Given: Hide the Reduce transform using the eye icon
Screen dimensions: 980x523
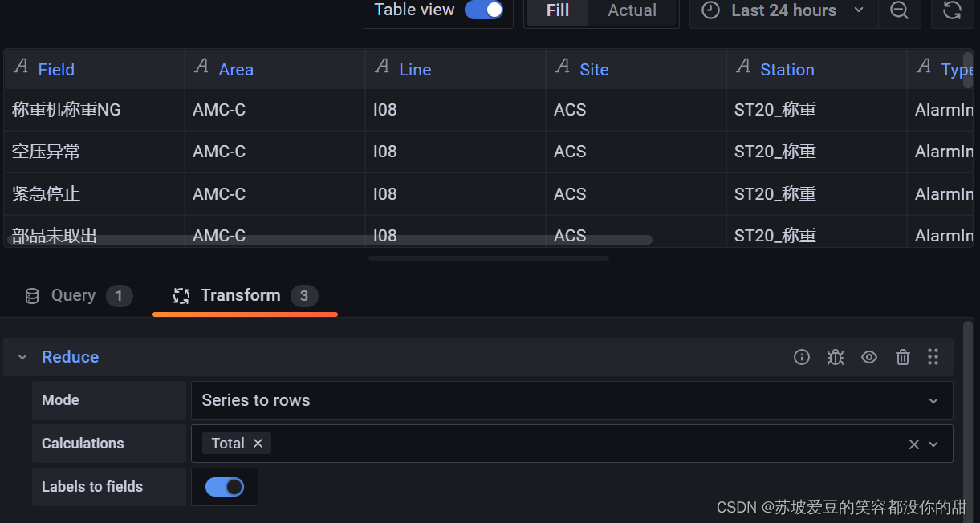Looking at the screenshot, I should point(868,357).
